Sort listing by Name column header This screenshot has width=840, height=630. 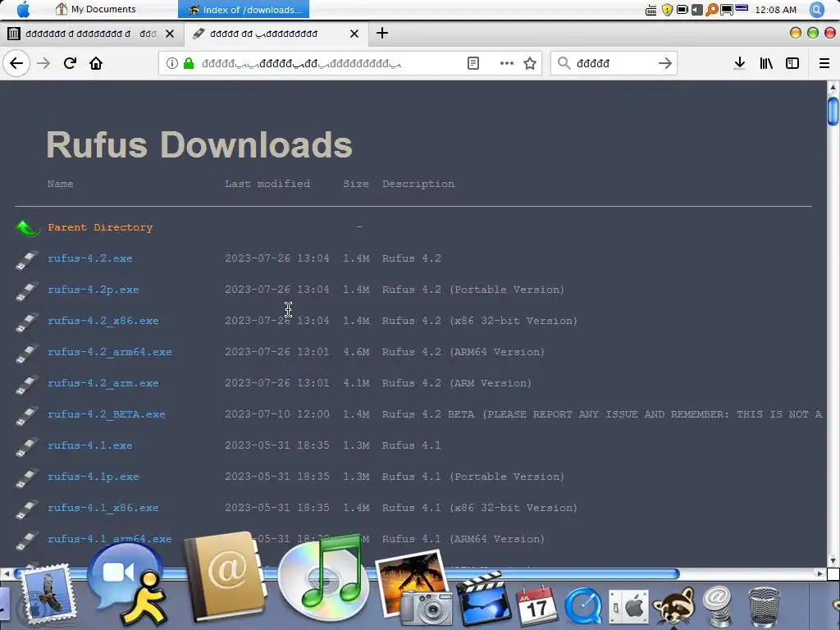pyautogui.click(x=60, y=184)
